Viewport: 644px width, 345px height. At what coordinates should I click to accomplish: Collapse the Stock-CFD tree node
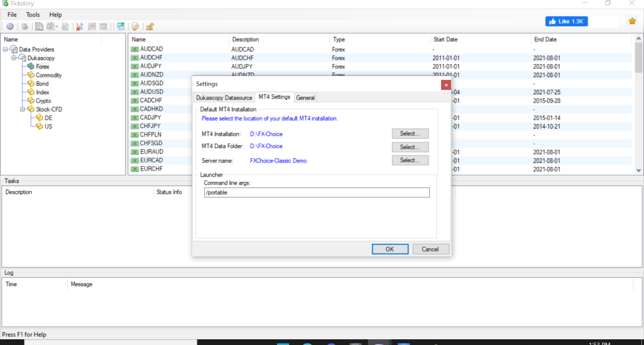(x=23, y=109)
